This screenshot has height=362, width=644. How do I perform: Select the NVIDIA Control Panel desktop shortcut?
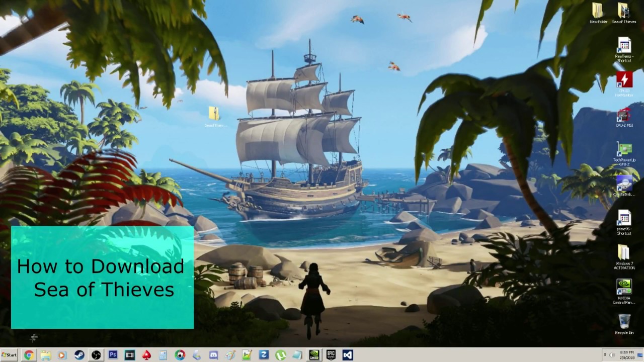tap(624, 292)
